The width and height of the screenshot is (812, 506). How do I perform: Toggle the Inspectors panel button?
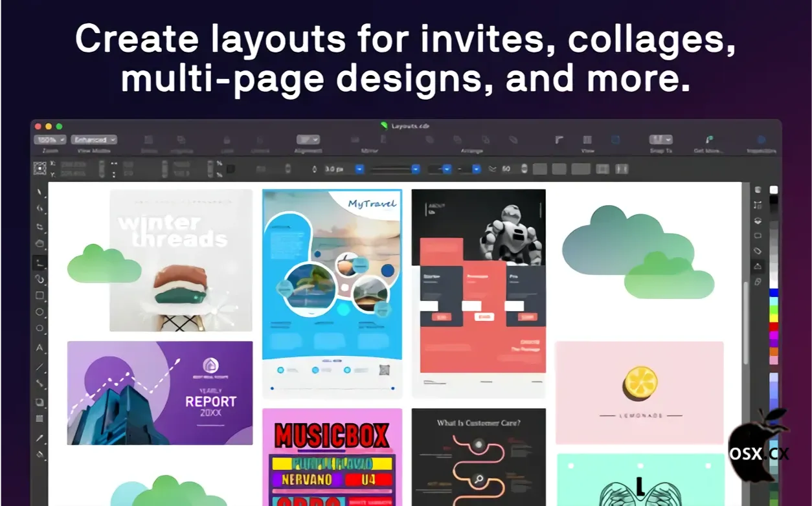click(761, 140)
